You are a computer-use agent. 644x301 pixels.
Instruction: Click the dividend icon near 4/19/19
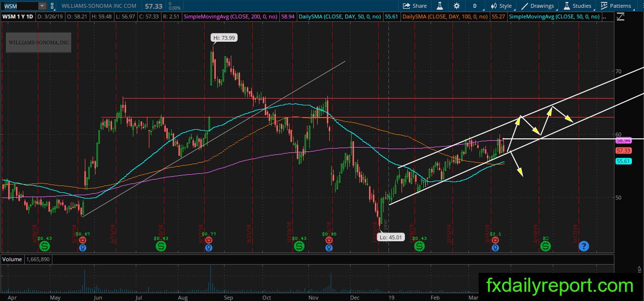click(x=546, y=247)
